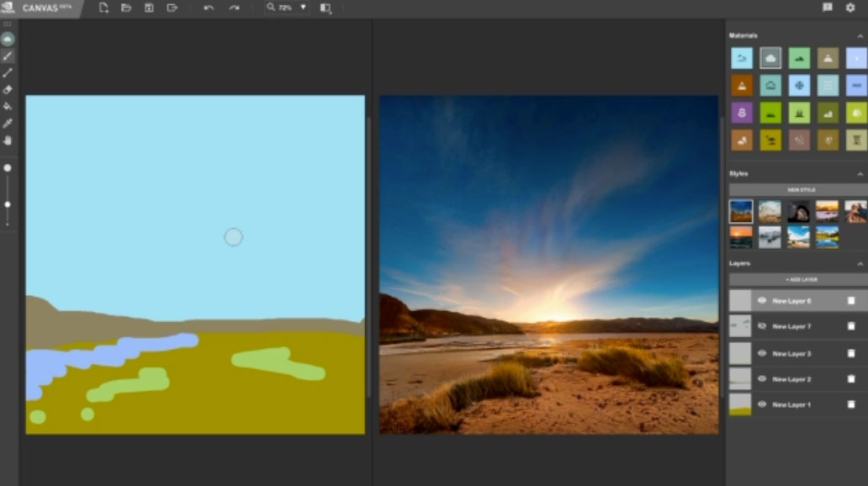Image resolution: width=868 pixels, height=486 pixels.
Task: Show hidden New Layer 7
Action: 761,326
